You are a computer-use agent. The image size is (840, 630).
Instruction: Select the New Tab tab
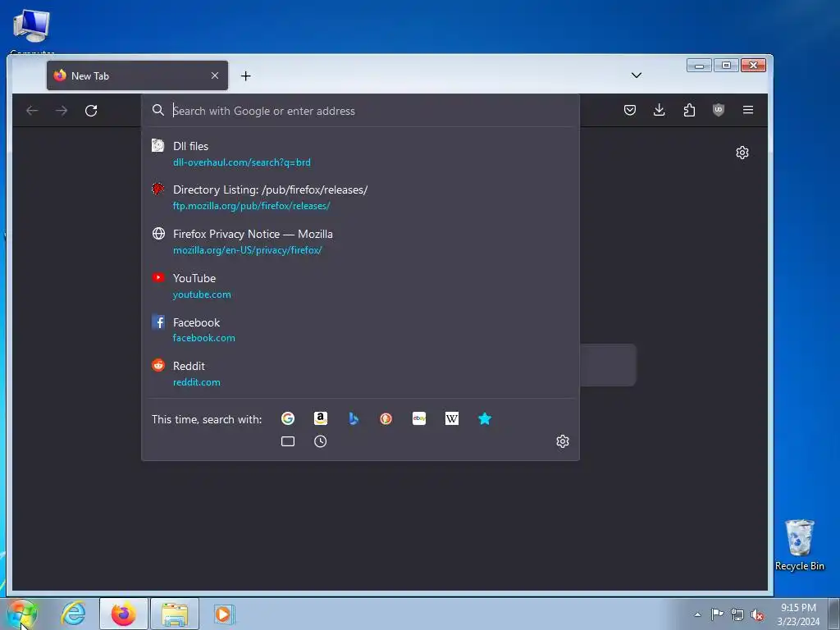(x=137, y=75)
